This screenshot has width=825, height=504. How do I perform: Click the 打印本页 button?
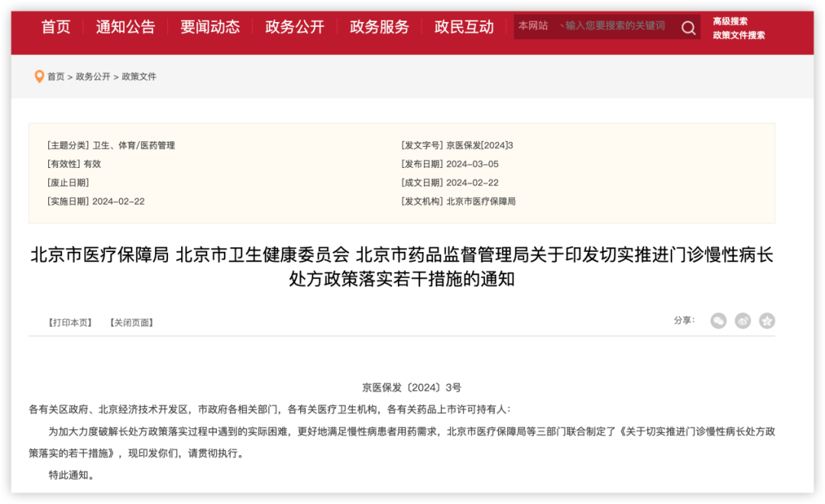point(70,322)
